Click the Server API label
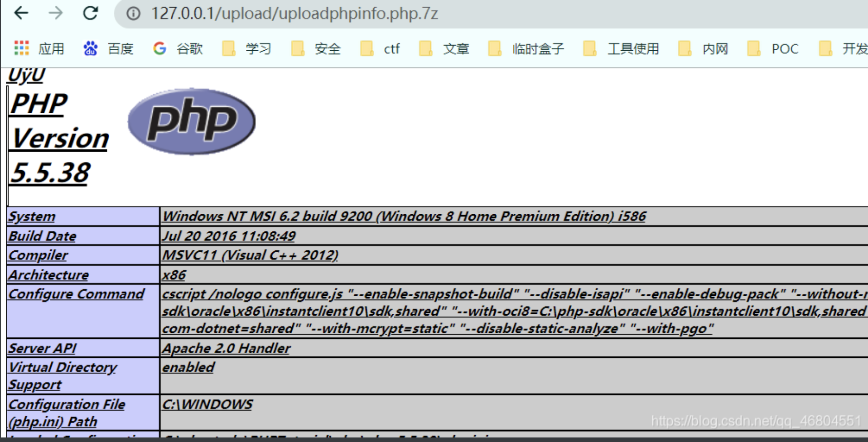The image size is (868, 442). tap(42, 348)
